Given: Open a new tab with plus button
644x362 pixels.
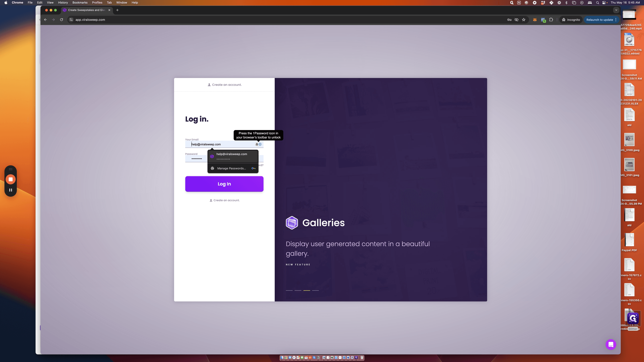Looking at the screenshot, I should [117, 10].
